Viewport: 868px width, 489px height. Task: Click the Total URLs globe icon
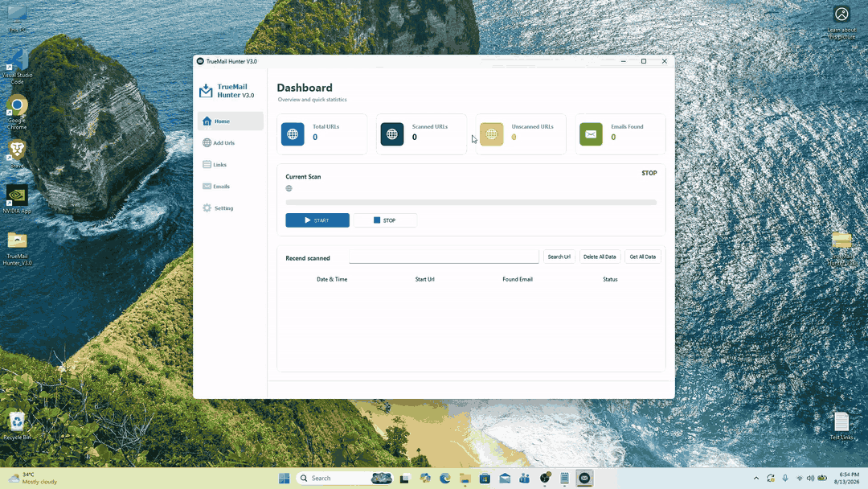coord(293,134)
